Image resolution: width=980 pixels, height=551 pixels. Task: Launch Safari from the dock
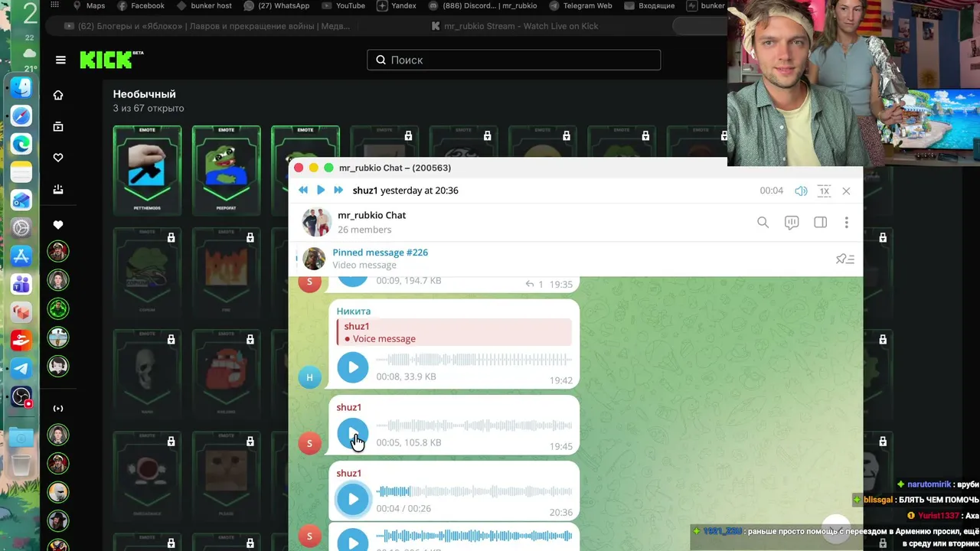tap(21, 116)
